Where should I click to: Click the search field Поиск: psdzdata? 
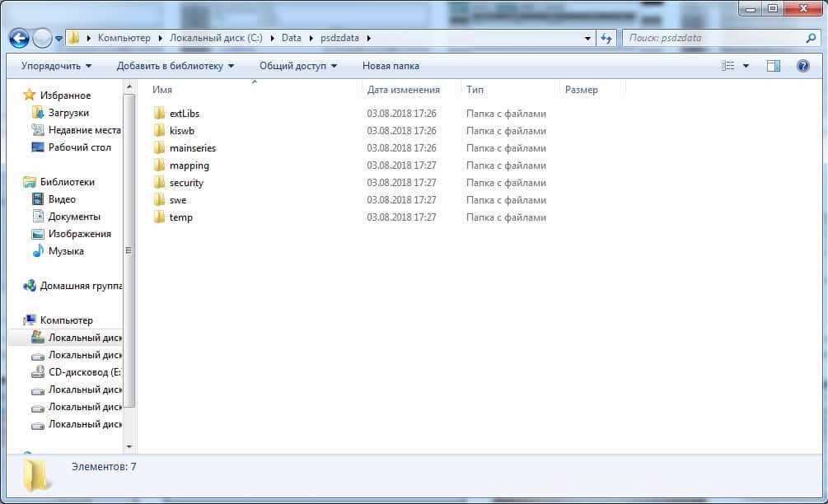click(713, 38)
